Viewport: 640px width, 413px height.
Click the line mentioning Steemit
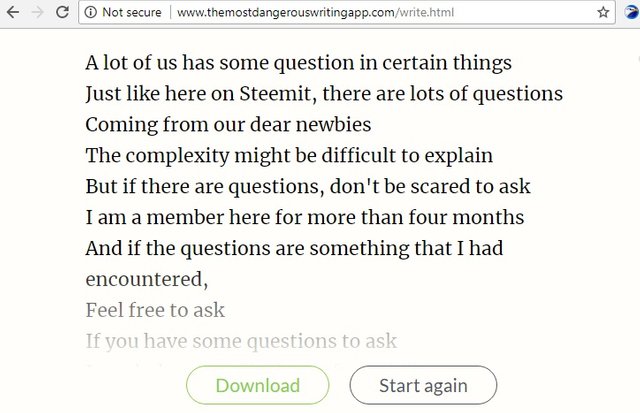click(324, 94)
